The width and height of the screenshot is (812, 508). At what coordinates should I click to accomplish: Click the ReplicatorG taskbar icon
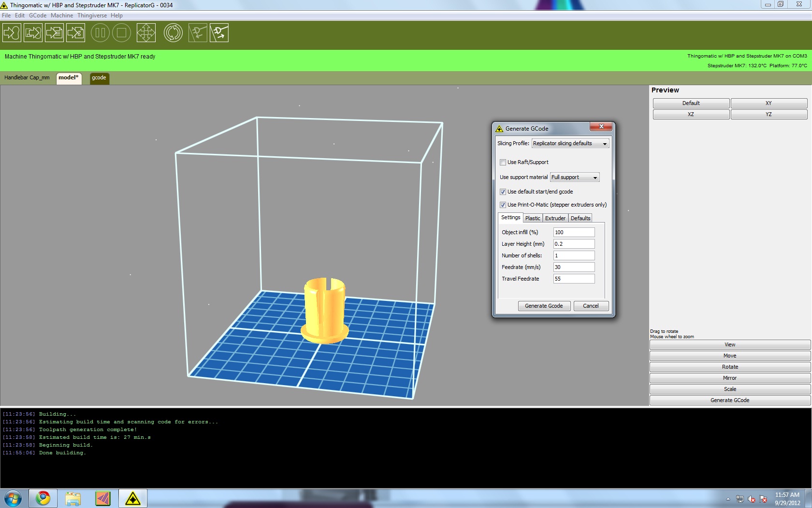click(x=133, y=498)
